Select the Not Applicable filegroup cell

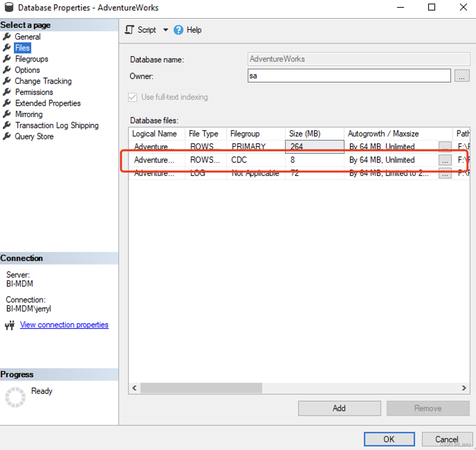[x=256, y=173]
